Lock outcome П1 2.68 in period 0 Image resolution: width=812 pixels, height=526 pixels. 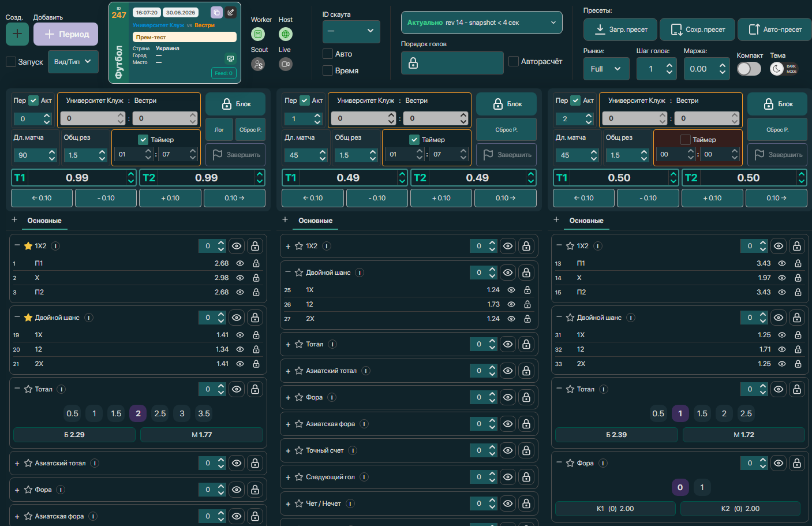(x=256, y=263)
